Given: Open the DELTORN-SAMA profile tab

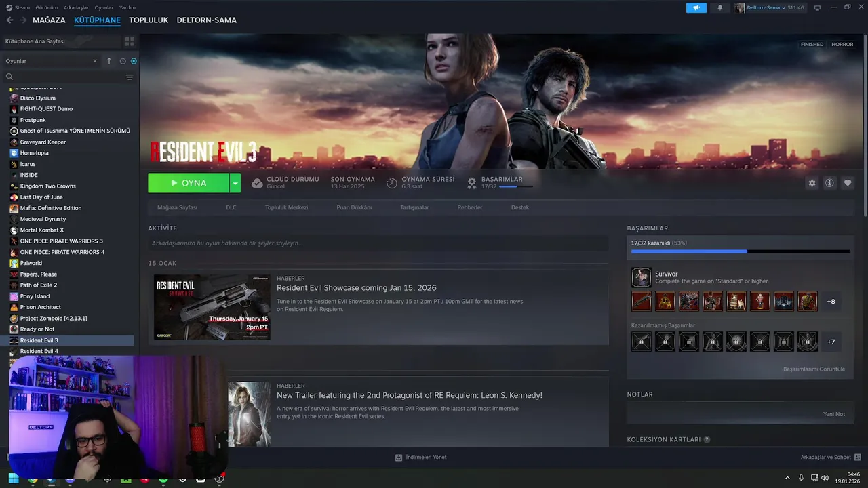Looking at the screenshot, I should coord(207,20).
